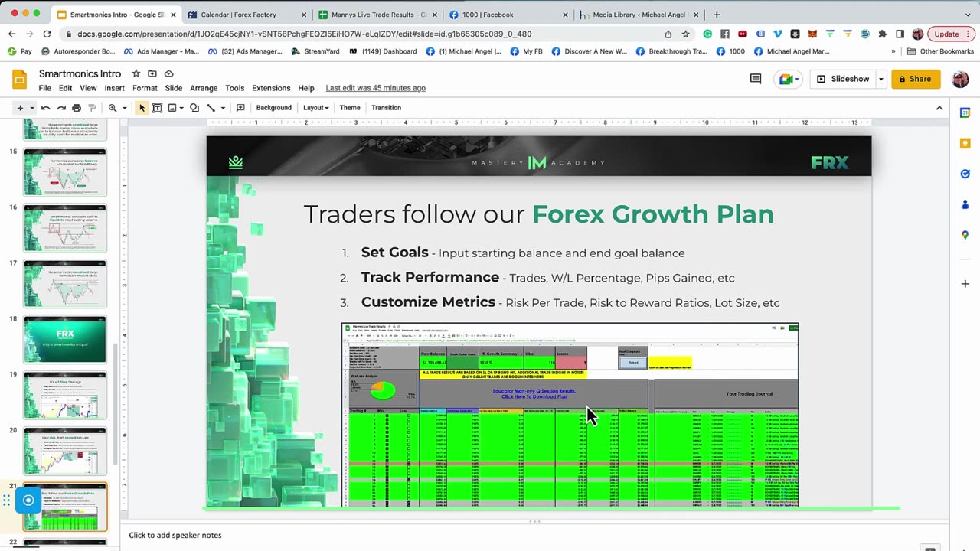Image resolution: width=980 pixels, height=551 pixels.
Task: Click the Print icon
Action: [77, 108]
